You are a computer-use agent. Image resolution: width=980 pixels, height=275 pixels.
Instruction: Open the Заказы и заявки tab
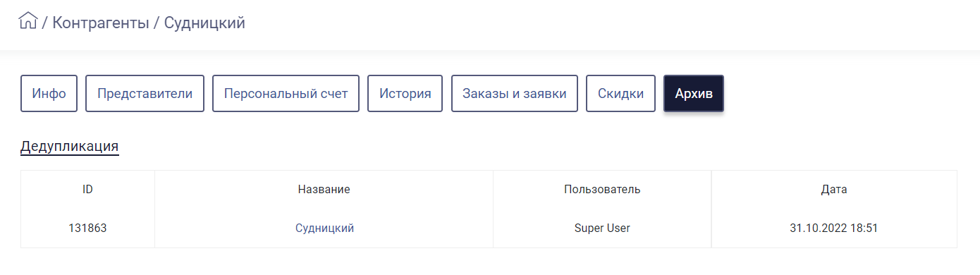pos(515,93)
